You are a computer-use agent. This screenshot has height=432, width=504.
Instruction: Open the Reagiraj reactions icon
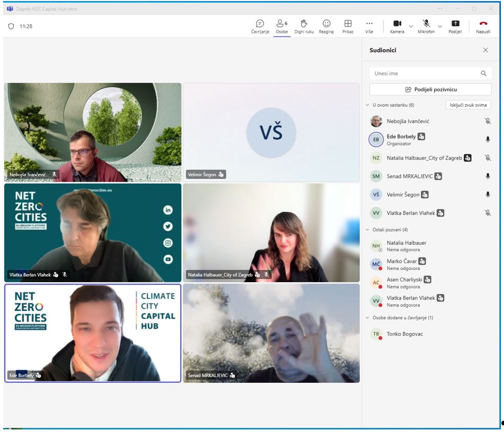coord(326,24)
